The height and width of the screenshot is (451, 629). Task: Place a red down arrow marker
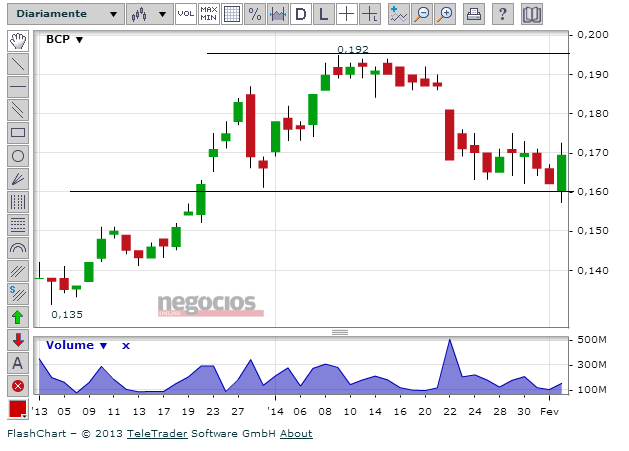(18, 340)
